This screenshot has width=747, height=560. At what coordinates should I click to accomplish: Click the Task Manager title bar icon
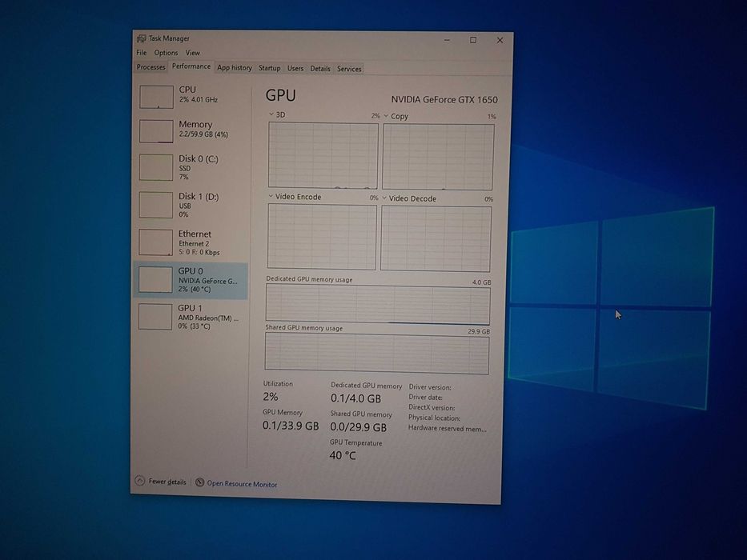pos(142,38)
